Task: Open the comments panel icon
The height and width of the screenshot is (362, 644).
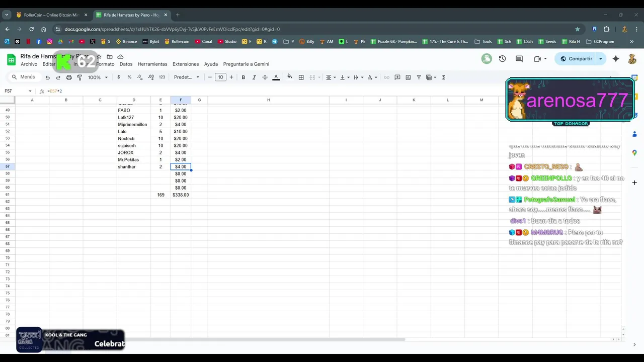Action: (x=519, y=59)
